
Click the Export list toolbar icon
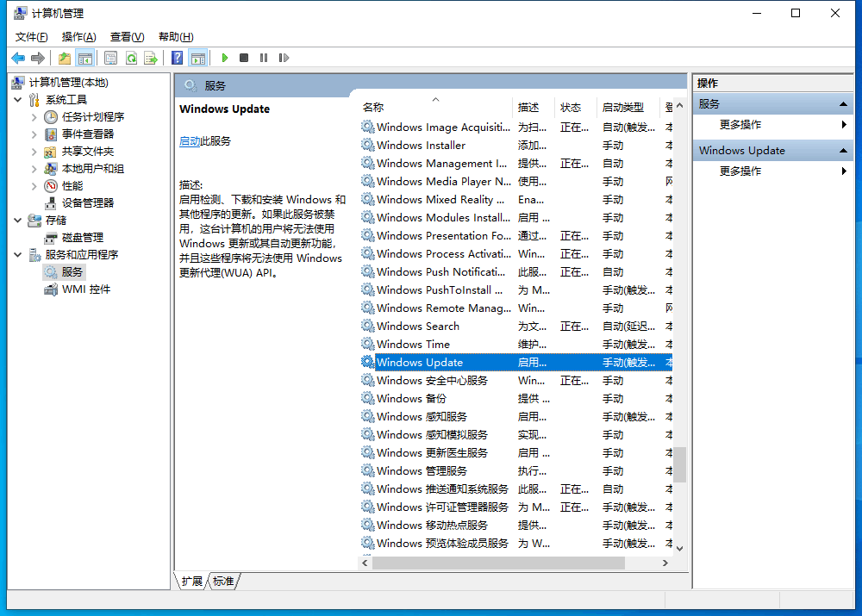pyautogui.click(x=151, y=58)
